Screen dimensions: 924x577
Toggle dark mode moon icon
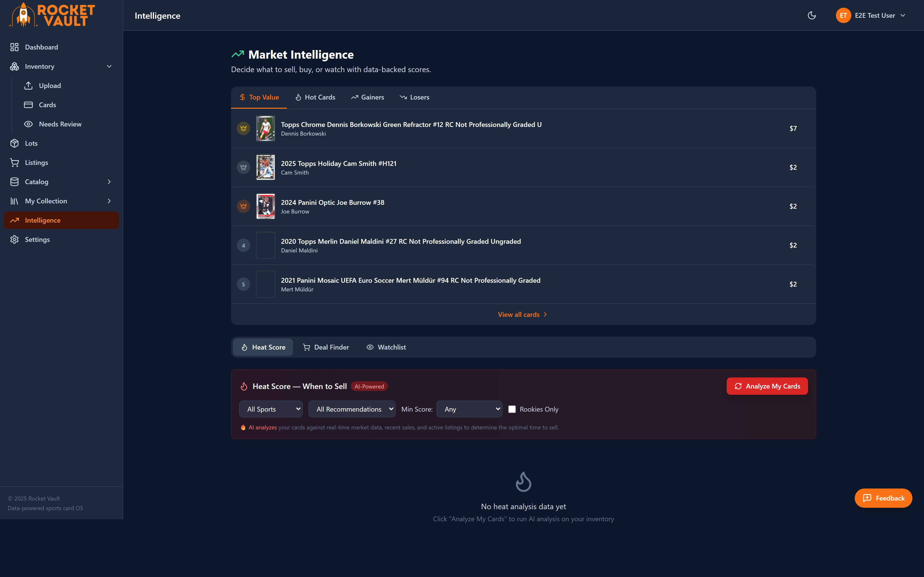pyautogui.click(x=812, y=15)
